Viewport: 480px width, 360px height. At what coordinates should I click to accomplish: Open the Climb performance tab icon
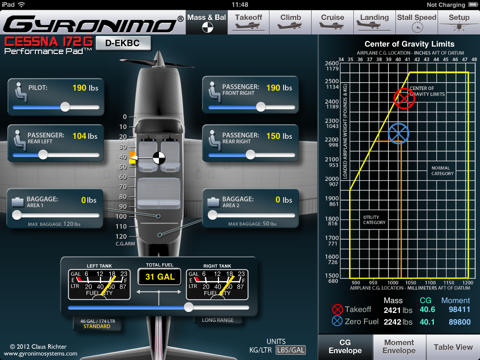click(291, 22)
